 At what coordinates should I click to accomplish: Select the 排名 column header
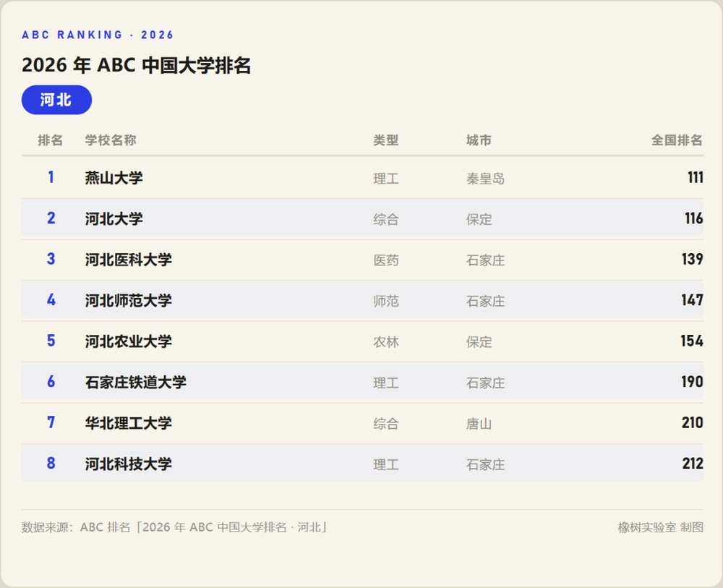pyautogui.click(x=51, y=140)
